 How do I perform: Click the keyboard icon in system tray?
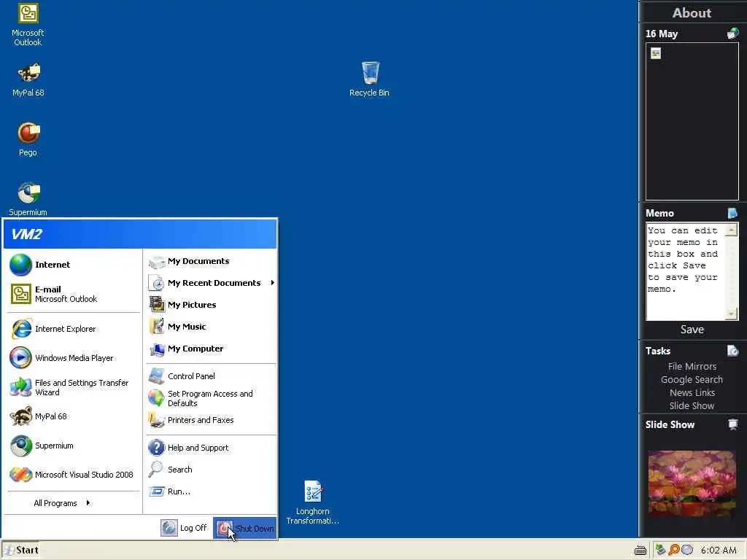point(640,551)
